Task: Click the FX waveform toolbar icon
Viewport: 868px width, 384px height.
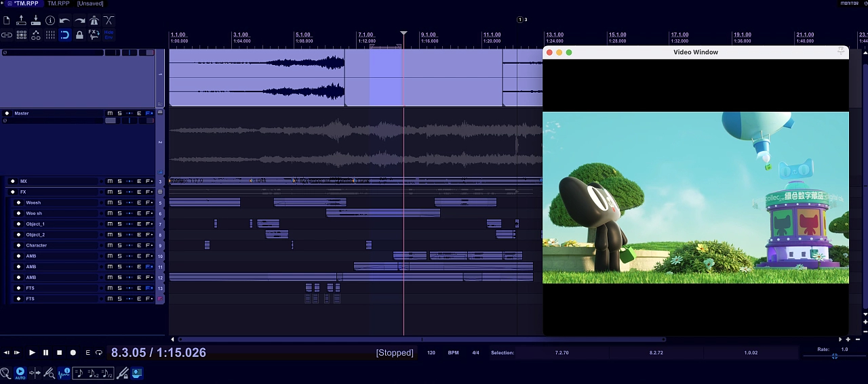Action: point(94,35)
